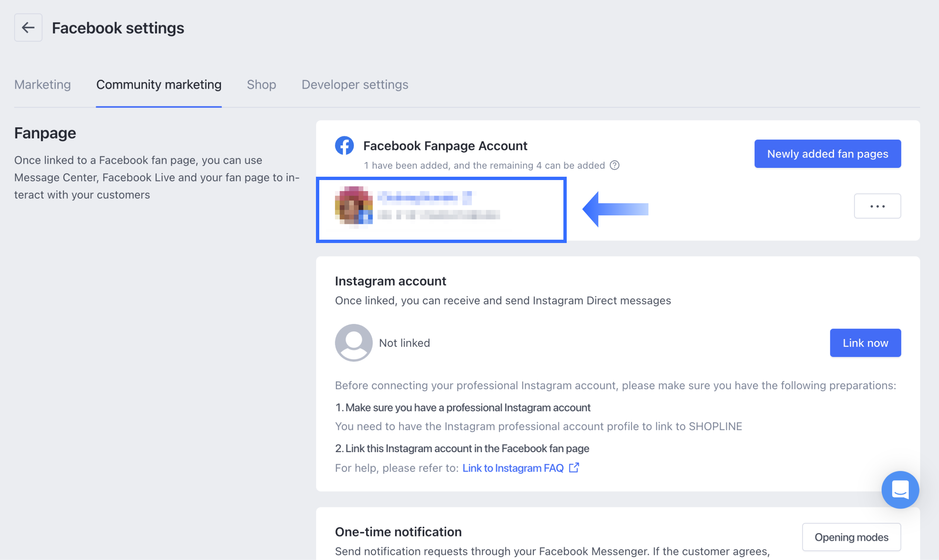
Task: Click the Not linked status text
Action: point(404,343)
